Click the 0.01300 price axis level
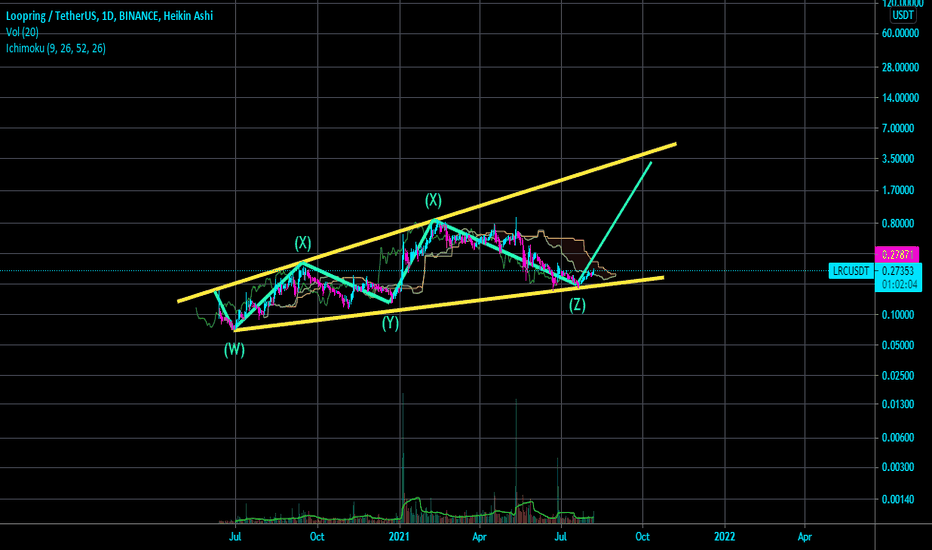The height and width of the screenshot is (550, 932). pos(900,404)
